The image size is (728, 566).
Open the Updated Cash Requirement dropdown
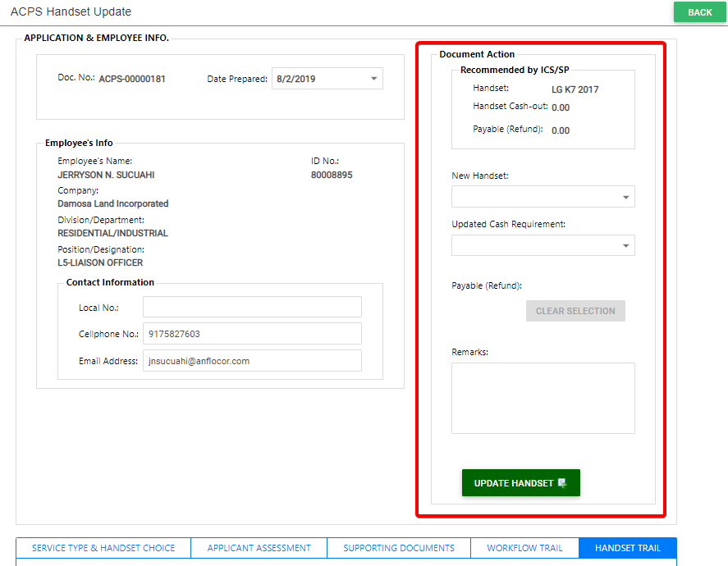[x=543, y=245]
